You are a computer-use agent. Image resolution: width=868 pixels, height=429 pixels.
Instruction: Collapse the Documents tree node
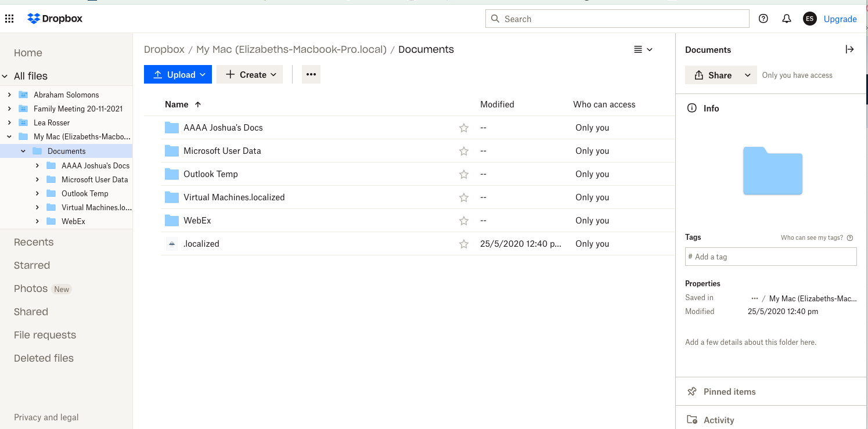coord(23,151)
